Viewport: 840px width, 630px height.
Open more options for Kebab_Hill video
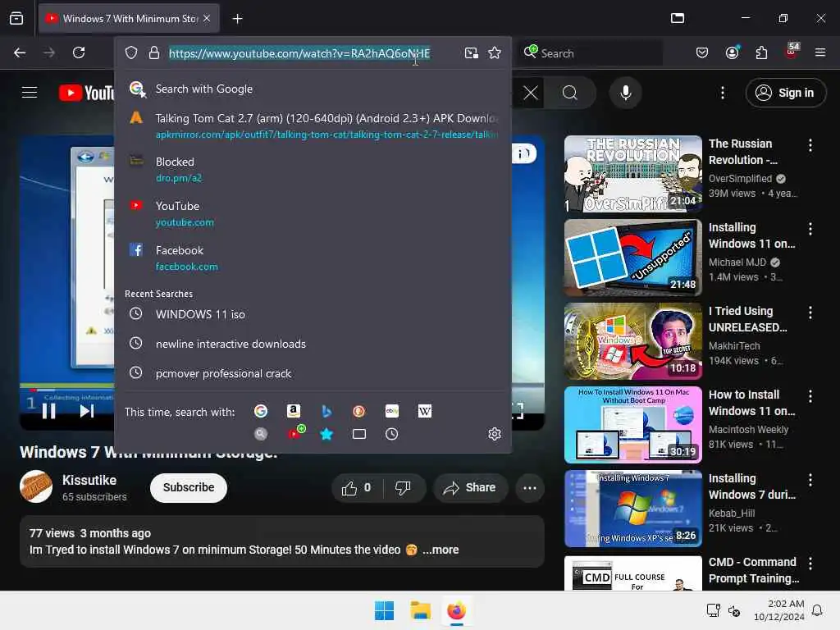pos(810,479)
